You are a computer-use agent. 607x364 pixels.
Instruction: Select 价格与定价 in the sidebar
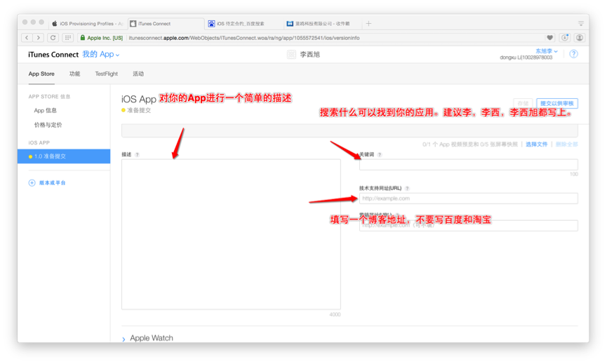(48, 125)
